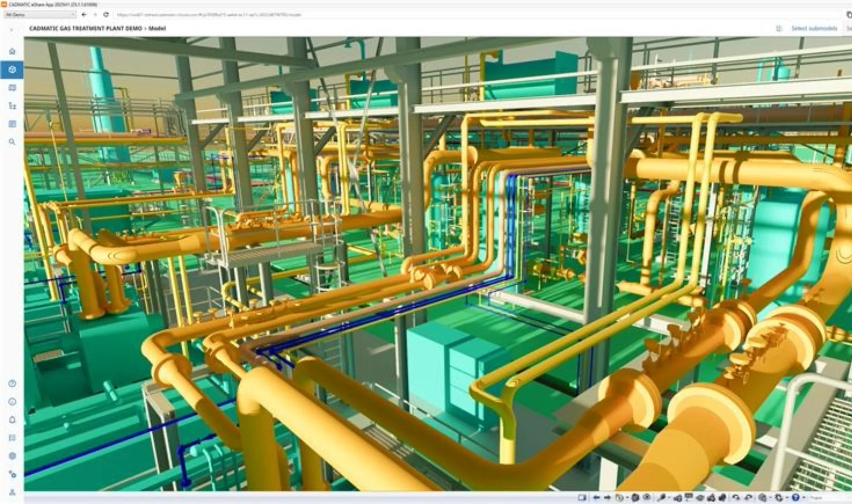Open the measure tool dropdown arrow
852x504 pixels.
(x=669, y=498)
